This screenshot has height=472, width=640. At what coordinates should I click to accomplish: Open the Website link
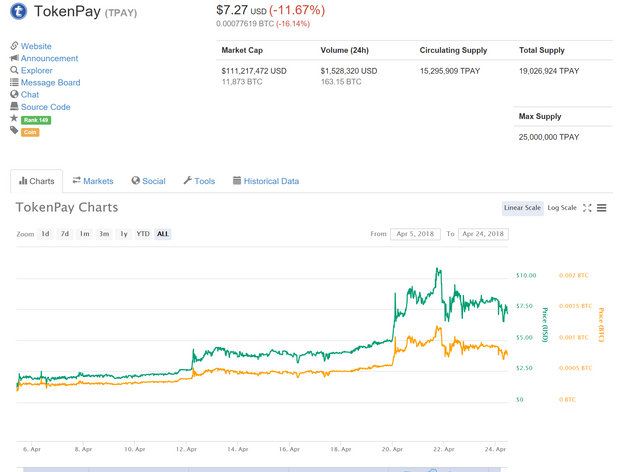tap(36, 46)
